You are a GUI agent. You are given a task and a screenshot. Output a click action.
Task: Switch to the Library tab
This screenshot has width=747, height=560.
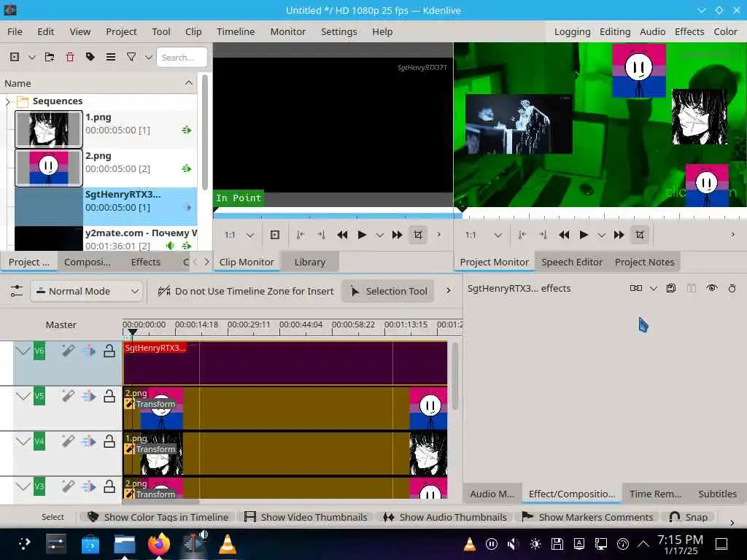pos(309,262)
